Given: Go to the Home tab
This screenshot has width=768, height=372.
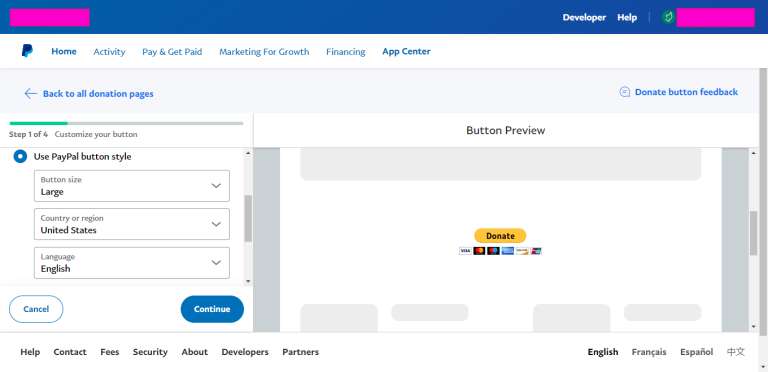Looking at the screenshot, I should click(x=64, y=51).
